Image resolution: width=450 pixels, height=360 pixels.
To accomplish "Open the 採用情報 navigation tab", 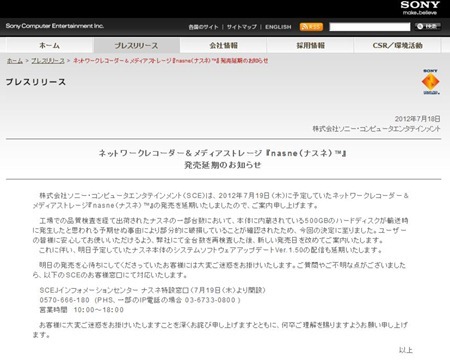I will coord(310,45).
